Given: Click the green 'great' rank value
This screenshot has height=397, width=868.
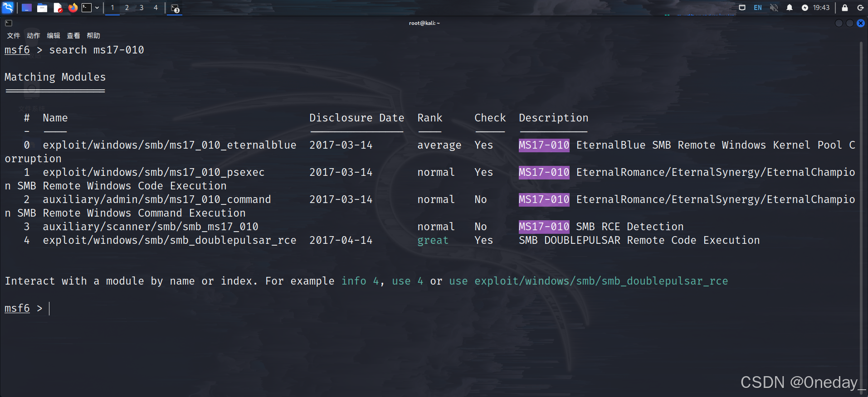Looking at the screenshot, I should point(433,241).
